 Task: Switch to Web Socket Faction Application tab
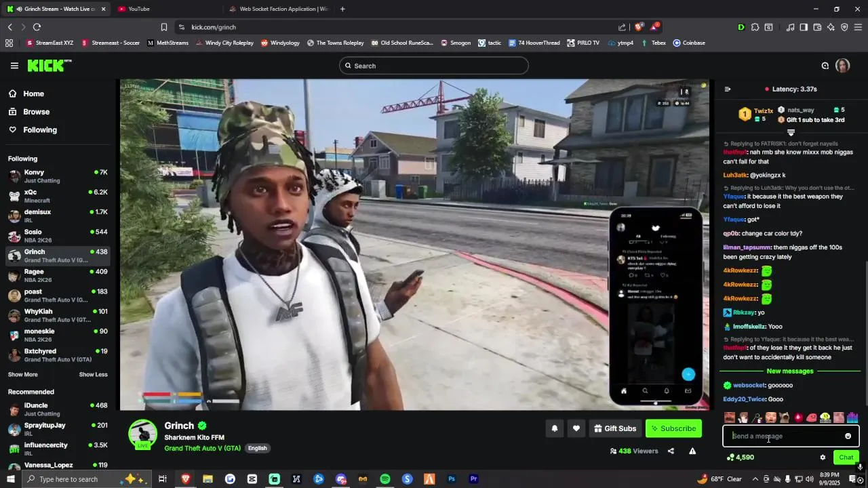coord(278,9)
